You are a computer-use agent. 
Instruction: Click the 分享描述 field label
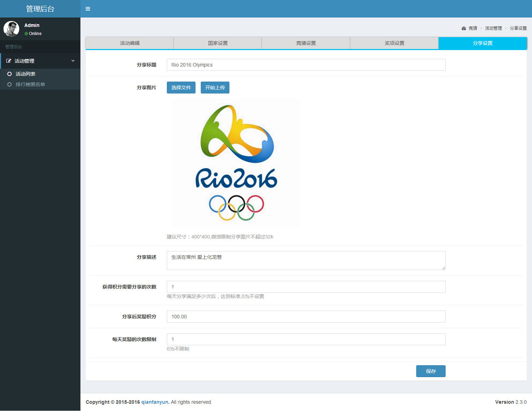coord(147,257)
